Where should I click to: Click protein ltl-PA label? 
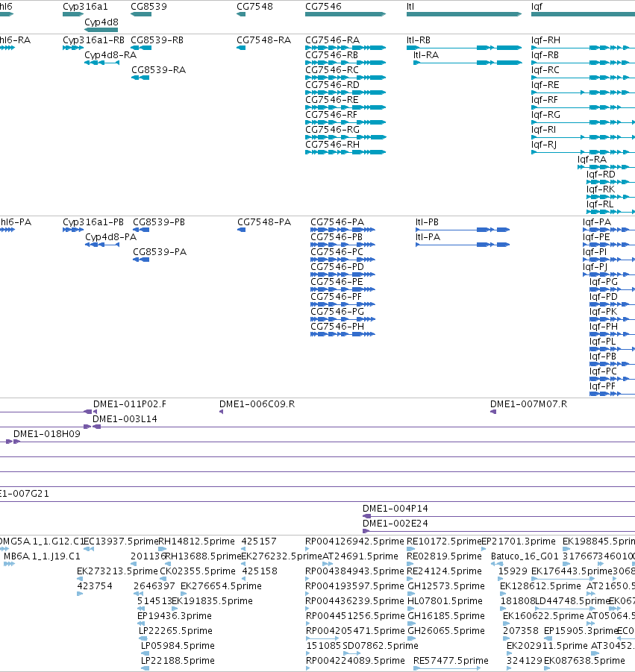[428, 237]
